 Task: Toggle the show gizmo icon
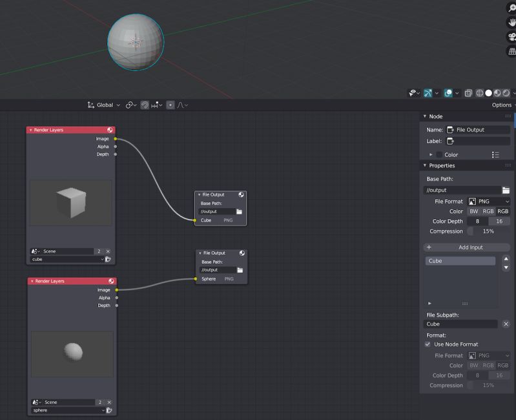[x=428, y=93]
